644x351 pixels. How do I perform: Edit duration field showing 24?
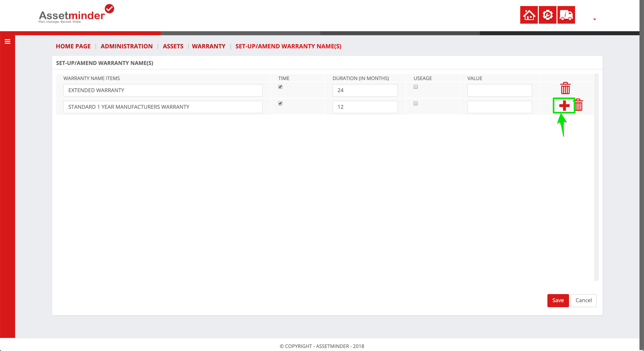click(x=365, y=90)
